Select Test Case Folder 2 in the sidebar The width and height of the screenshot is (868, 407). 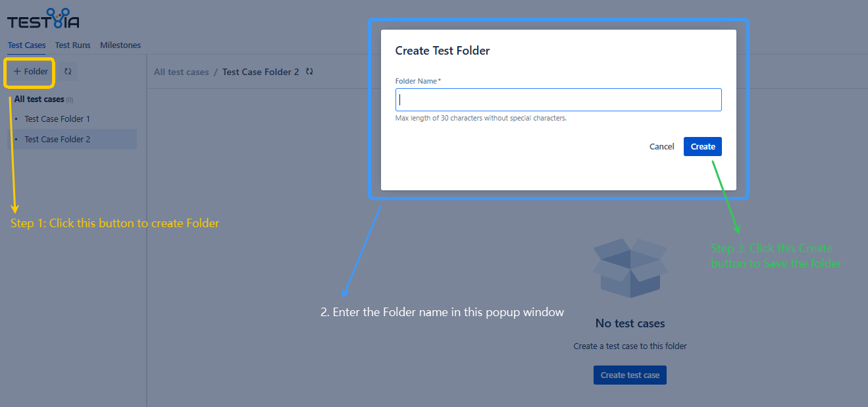[x=57, y=140]
